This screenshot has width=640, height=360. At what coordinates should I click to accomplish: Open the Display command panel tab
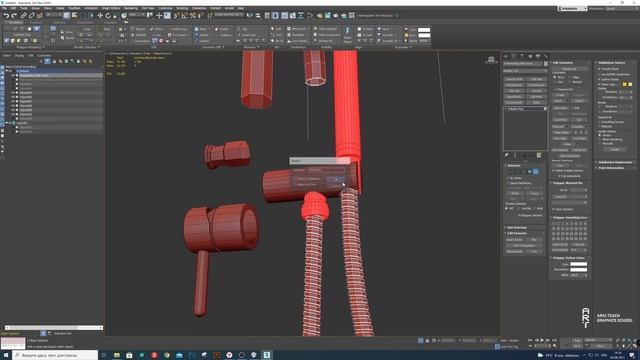coord(538,56)
